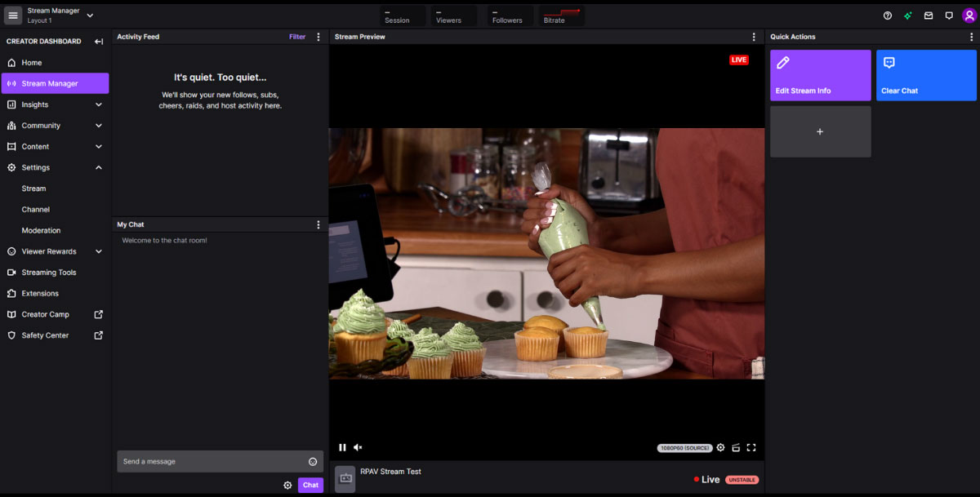Screen dimensions: 980x497
Task: Open the emote picker in chat
Action: (x=313, y=462)
